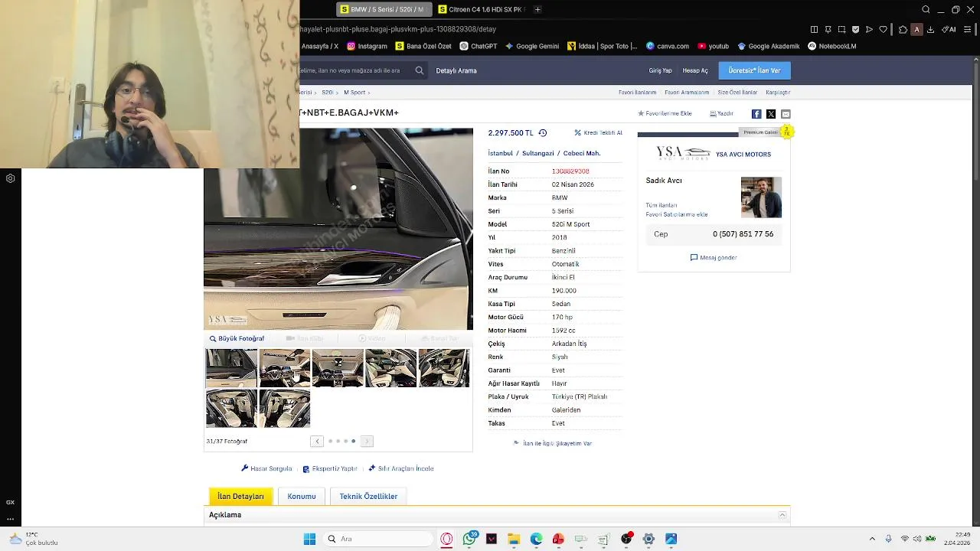Select the second photo pagination dot

[x=338, y=441]
